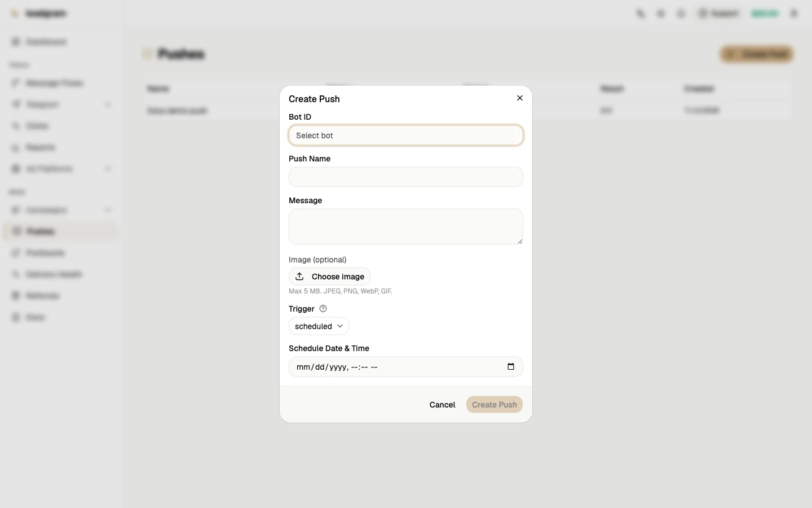Click Create Push in the dialog footer
This screenshot has width=812, height=508.
click(x=495, y=405)
